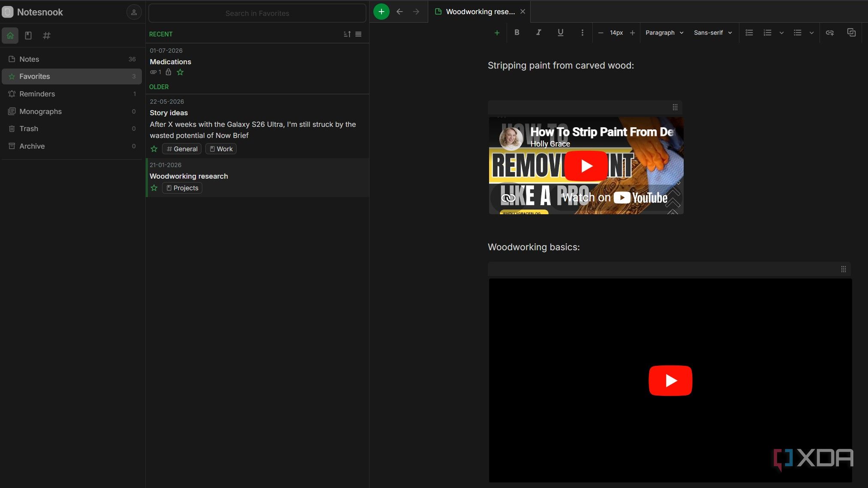The image size is (868, 488).
Task: Toggle favorite star on Story ideas
Action: [x=154, y=149]
